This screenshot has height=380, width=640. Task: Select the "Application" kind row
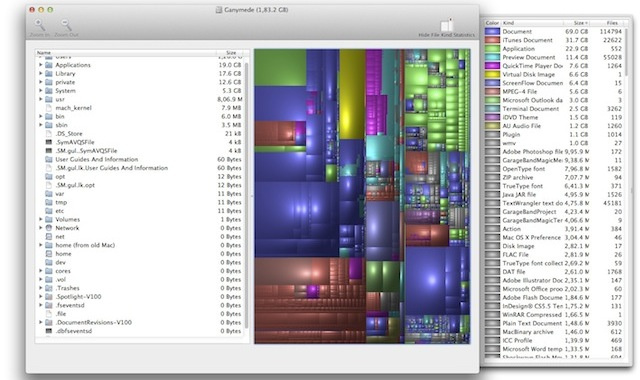554,49
